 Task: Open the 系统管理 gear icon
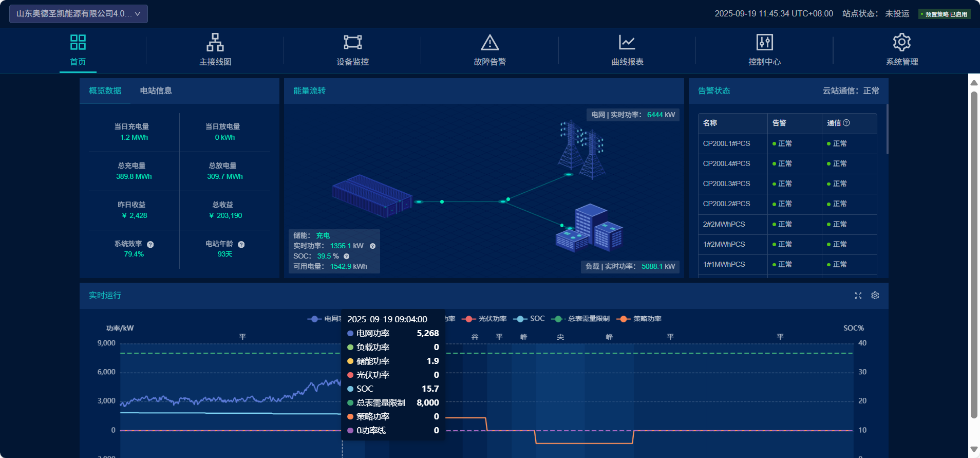901,43
